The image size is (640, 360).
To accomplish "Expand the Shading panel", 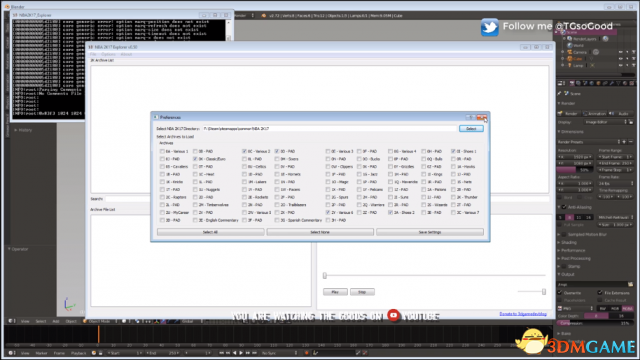I will click(x=567, y=242).
